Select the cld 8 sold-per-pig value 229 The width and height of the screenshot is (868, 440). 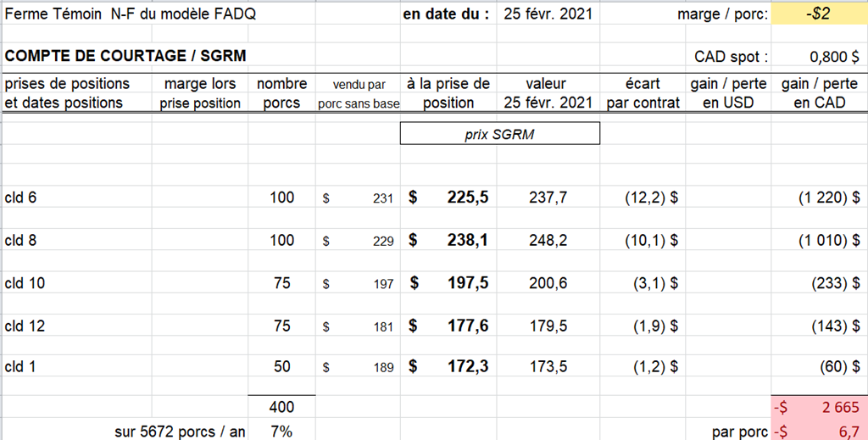[x=382, y=241]
